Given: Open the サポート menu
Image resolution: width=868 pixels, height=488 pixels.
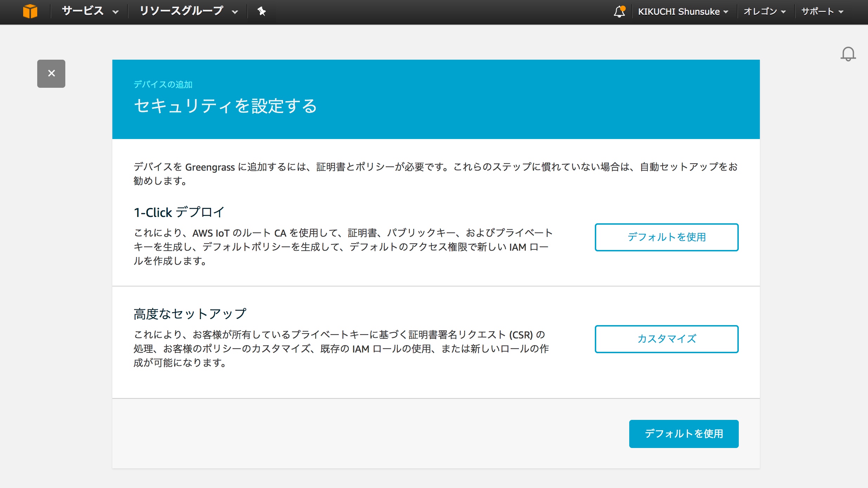Looking at the screenshot, I should point(822,12).
